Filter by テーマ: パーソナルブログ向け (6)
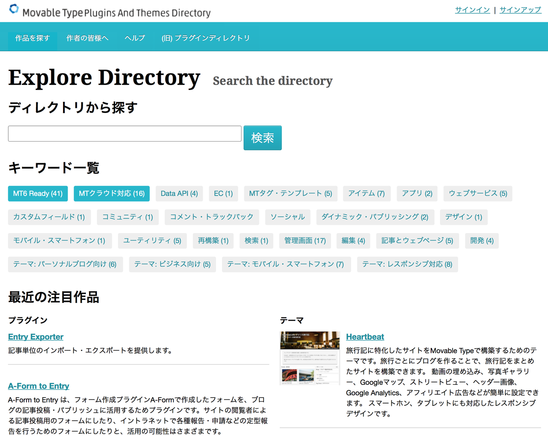Image resolution: width=548 pixels, height=436 pixels. [x=65, y=264]
